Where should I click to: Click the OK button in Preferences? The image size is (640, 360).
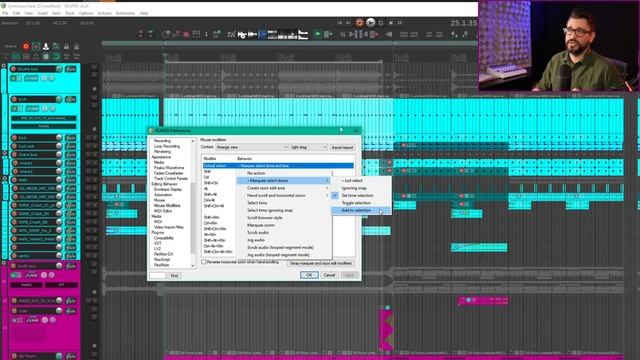tap(309, 275)
